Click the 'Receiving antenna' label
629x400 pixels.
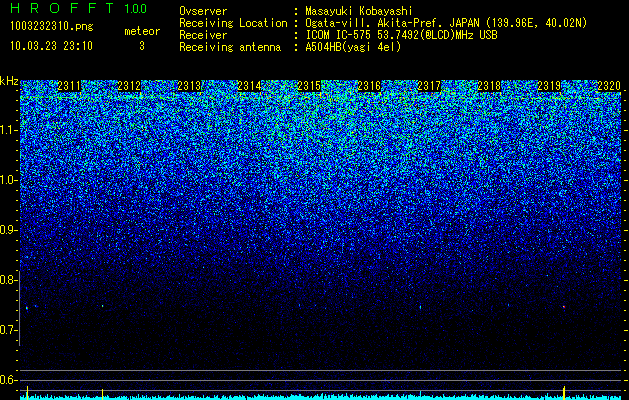click(x=230, y=47)
